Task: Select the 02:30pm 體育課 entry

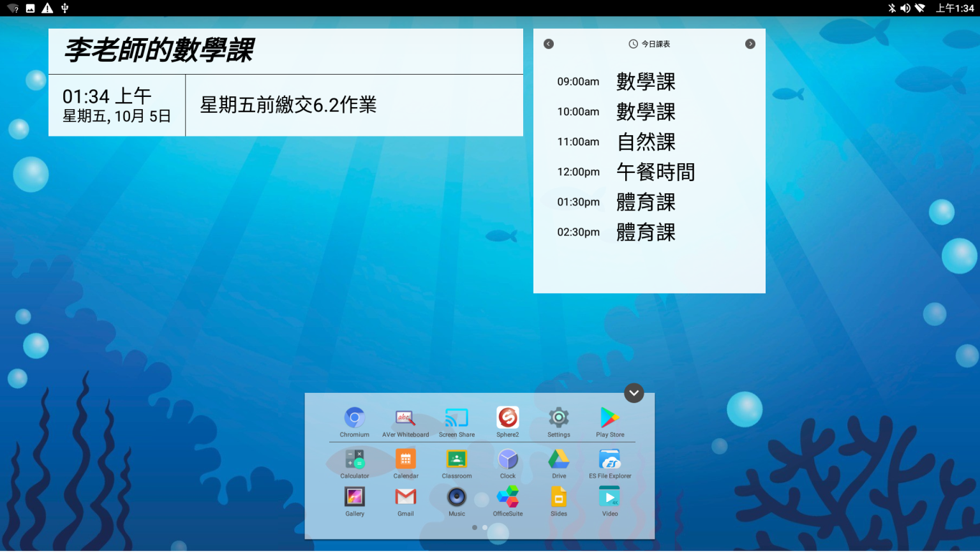Action: [x=616, y=232]
